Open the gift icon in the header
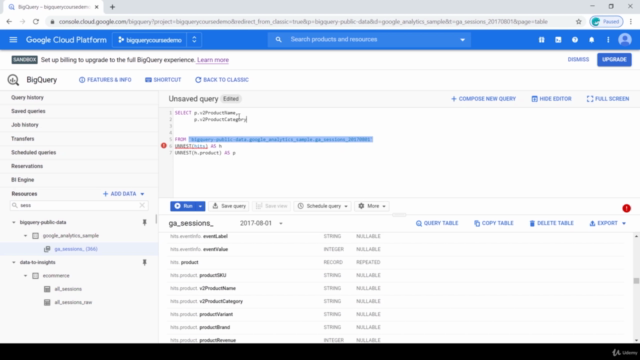This screenshot has height=360, width=640. tap(541, 40)
